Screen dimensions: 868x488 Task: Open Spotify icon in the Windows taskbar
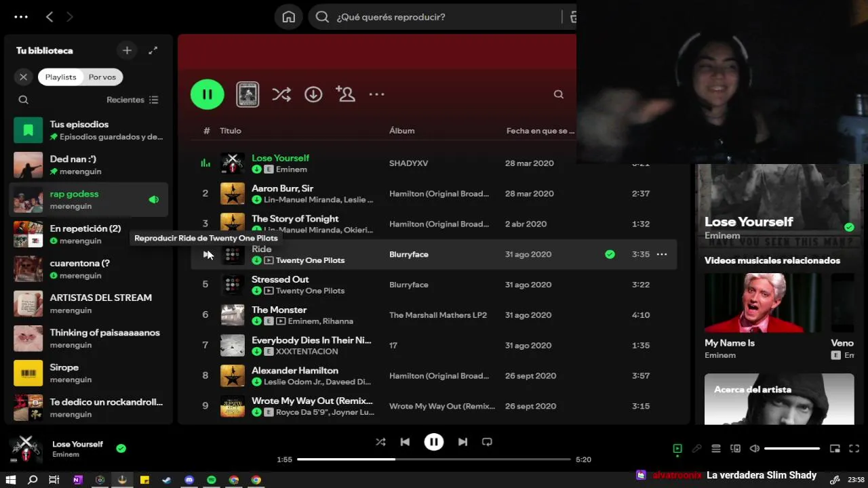click(x=212, y=480)
